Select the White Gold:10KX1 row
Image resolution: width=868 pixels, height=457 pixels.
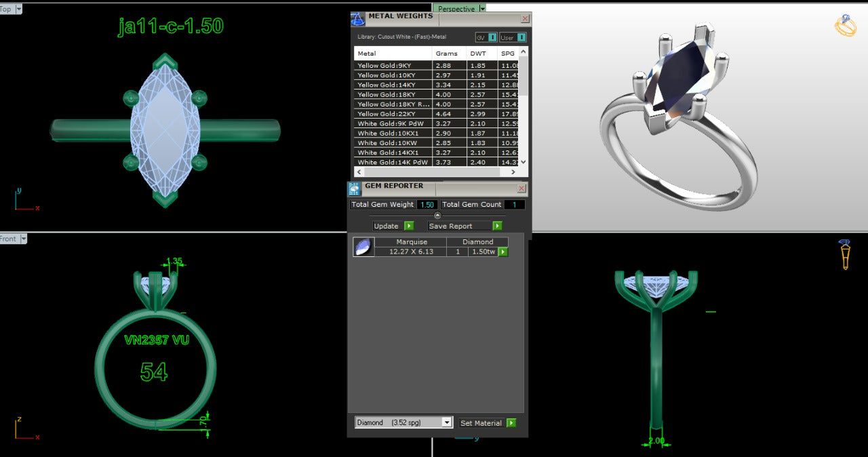pos(437,133)
